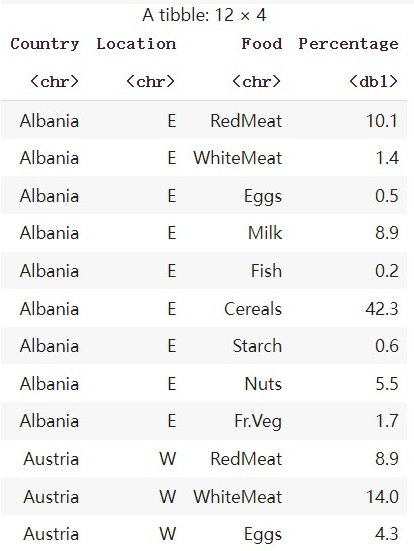Click the Nuts food cell
This screenshot has width=414, height=551.
point(263,383)
